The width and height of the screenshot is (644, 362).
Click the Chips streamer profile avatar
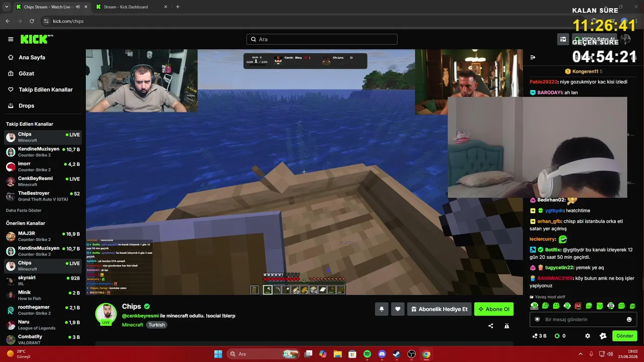tap(106, 314)
